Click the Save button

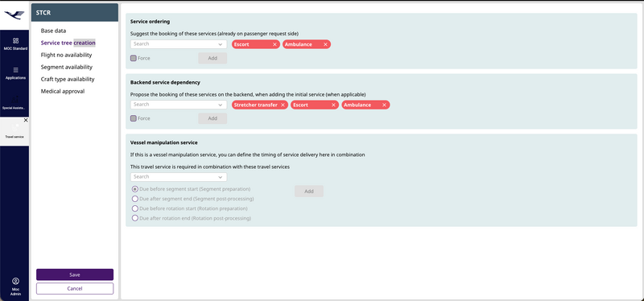[75, 274]
